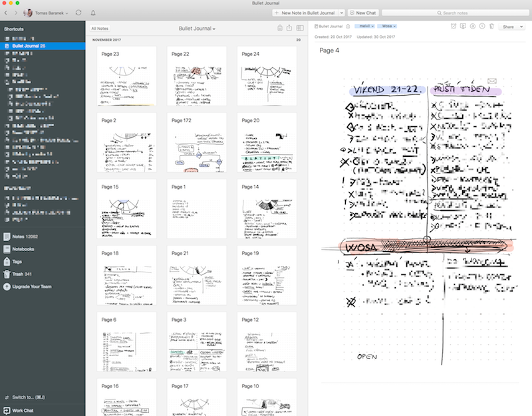Set a reminder using the clock icon
The width and height of the screenshot is (532, 416).
tap(454, 27)
